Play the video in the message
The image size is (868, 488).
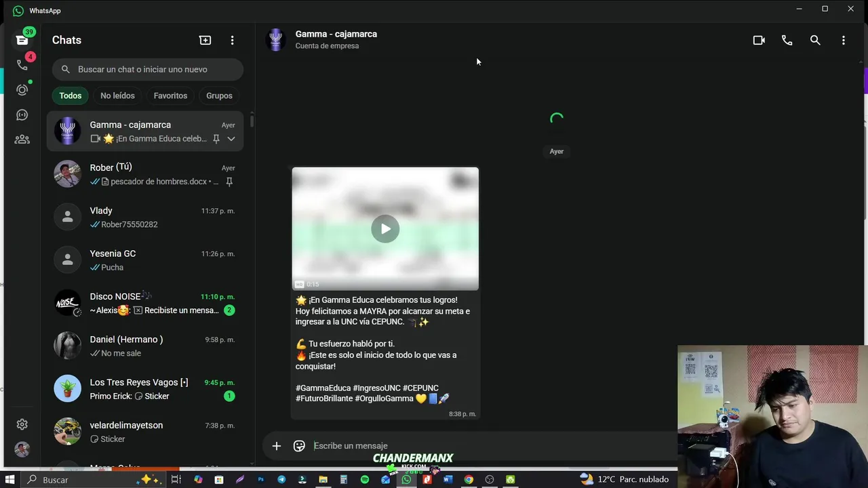click(385, 229)
